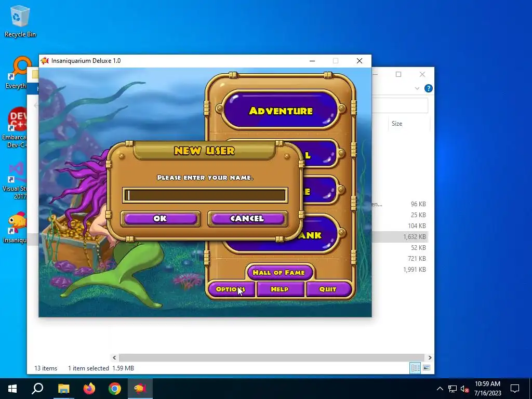
Task: Switch File Explorer to details view icon
Action: click(415, 368)
